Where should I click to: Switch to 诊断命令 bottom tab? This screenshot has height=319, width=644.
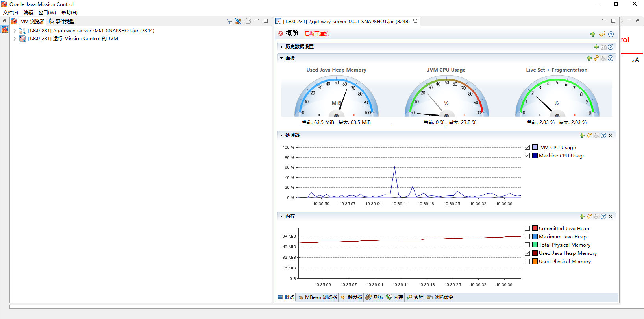coord(440,297)
